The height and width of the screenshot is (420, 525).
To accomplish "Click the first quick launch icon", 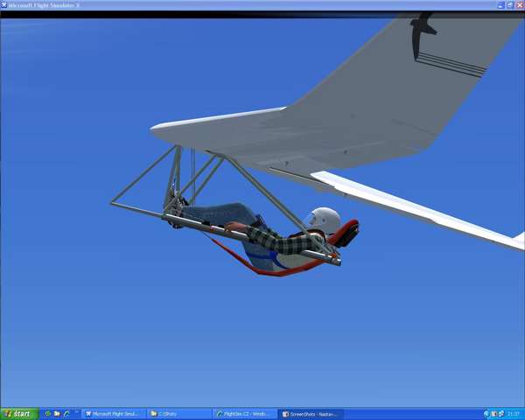I will [x=47, y=414].
